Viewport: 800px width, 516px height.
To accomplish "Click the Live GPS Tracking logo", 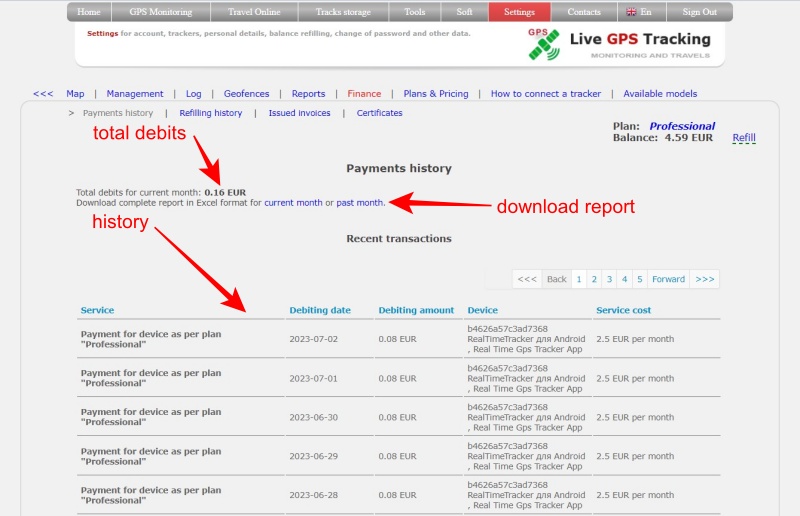I will 619,43.
